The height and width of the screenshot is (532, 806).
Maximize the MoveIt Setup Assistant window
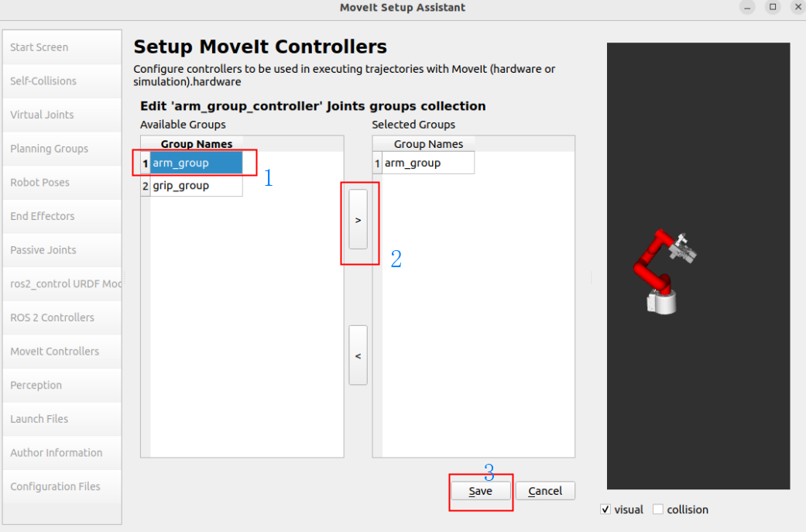click(773, 7)
